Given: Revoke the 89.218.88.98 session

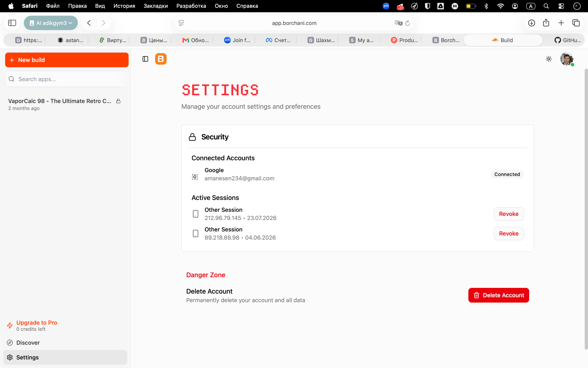Looking at the screenshot, I should (509, 233).
